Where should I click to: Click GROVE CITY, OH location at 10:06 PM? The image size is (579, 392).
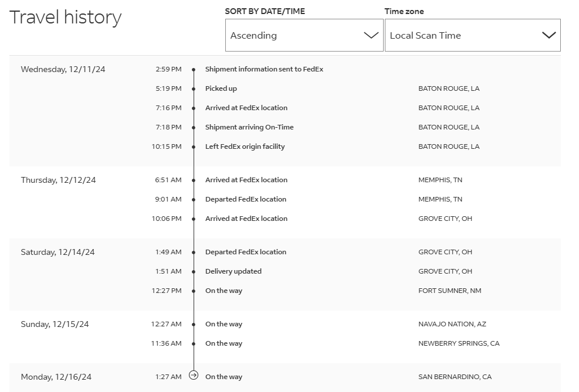[x=445, y=219]
